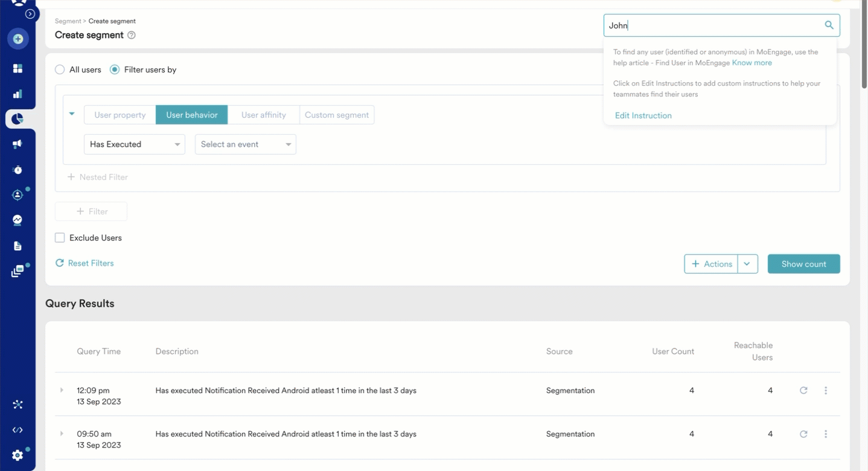
Task: Click the Campaigns megaphone sidebar icon
Action: click(17, 144)
